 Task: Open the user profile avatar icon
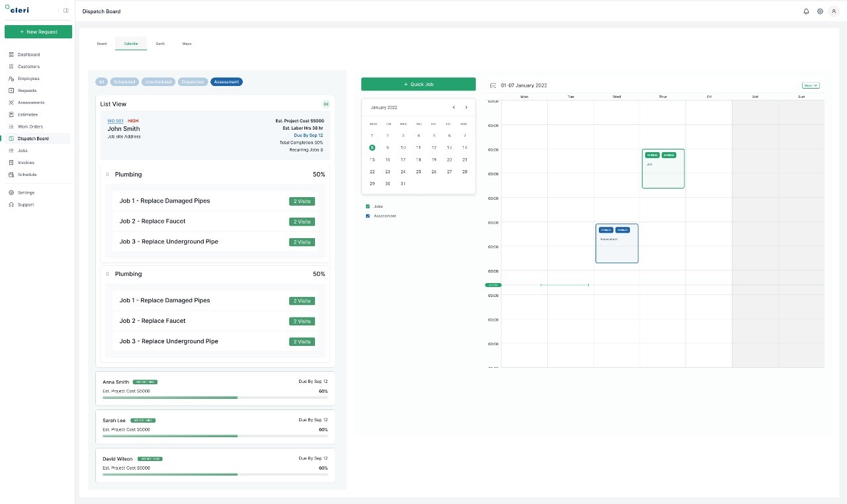point(834,11)
